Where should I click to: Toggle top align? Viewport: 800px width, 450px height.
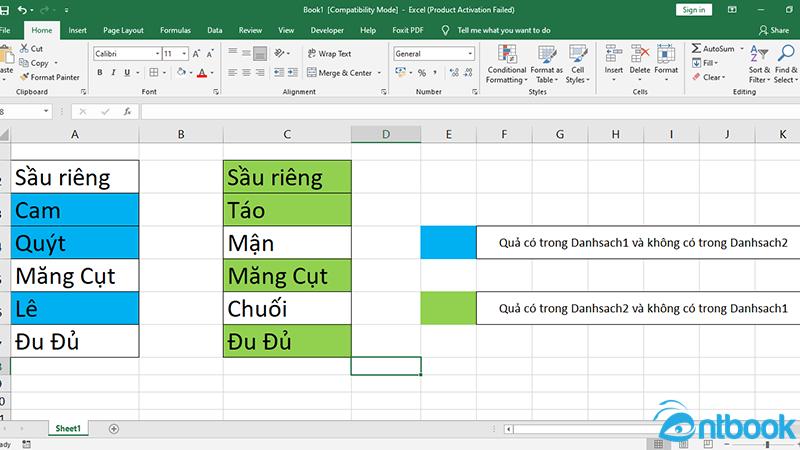click(233, 53)
